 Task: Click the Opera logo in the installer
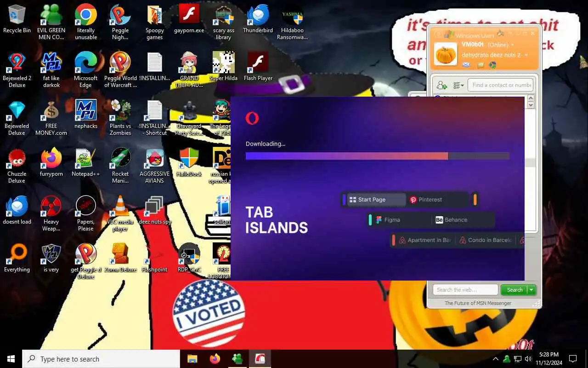252,118
